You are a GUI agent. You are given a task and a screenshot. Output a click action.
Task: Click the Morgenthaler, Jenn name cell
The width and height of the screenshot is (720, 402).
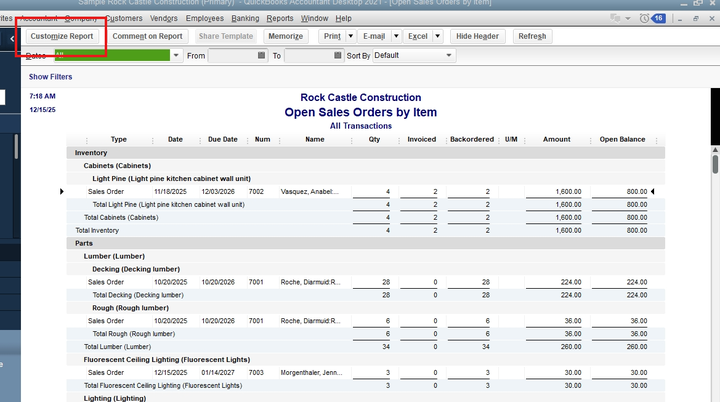coord(311,373)
